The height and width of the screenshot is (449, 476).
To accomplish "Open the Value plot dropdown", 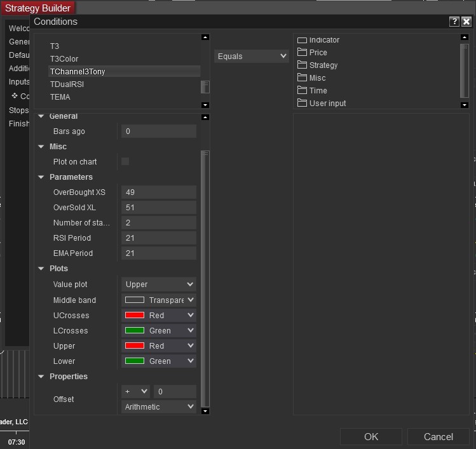I will coord(159,285).
